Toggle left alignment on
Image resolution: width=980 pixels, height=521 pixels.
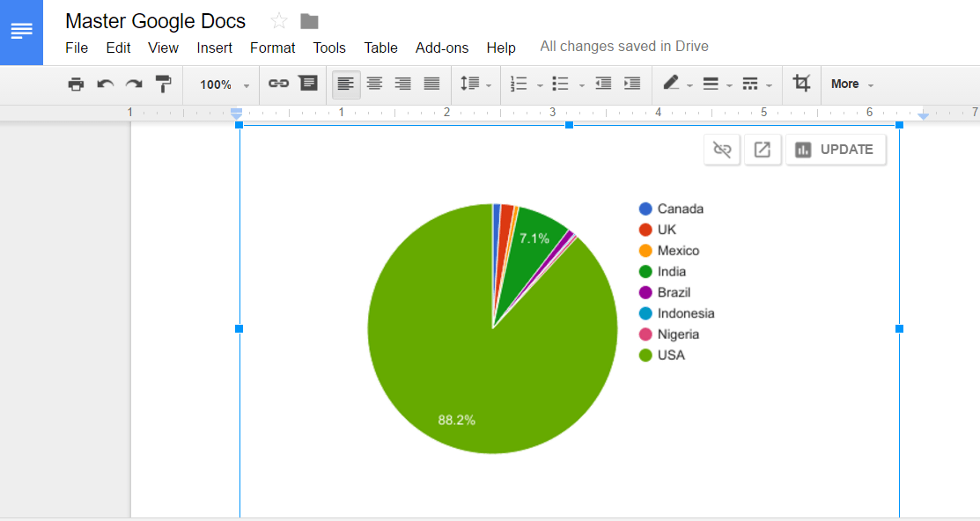tap(346, 84)
